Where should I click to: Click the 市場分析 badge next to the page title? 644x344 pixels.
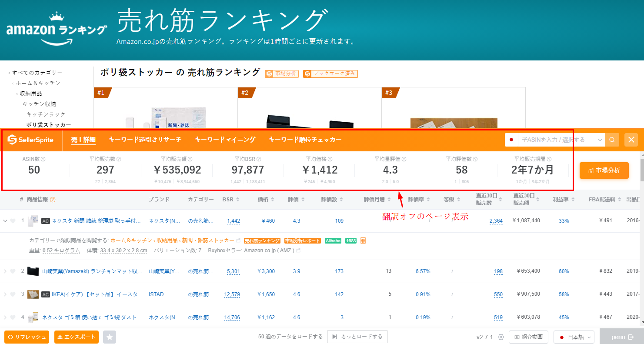click(282, 74)
